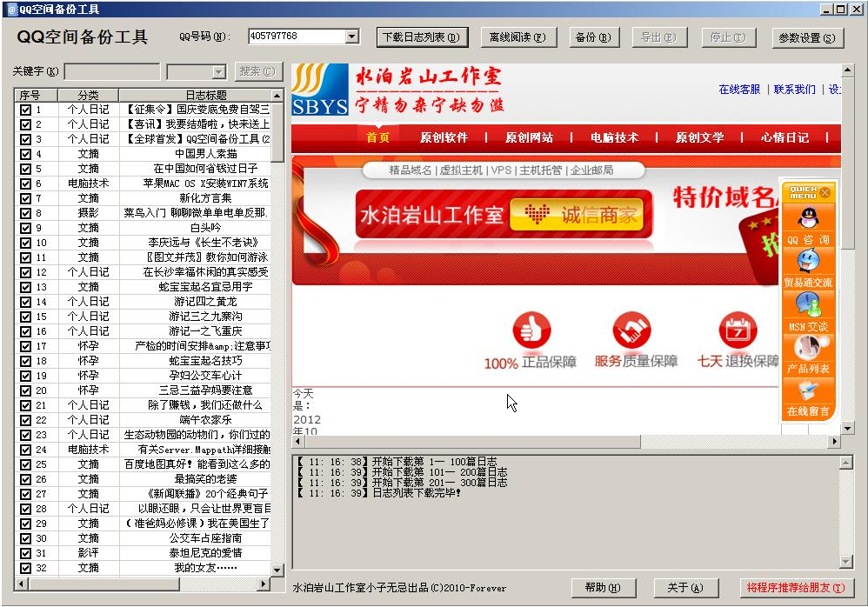Click the keyword search input field
Screen dimensions: 868x607
pos(112,72)
